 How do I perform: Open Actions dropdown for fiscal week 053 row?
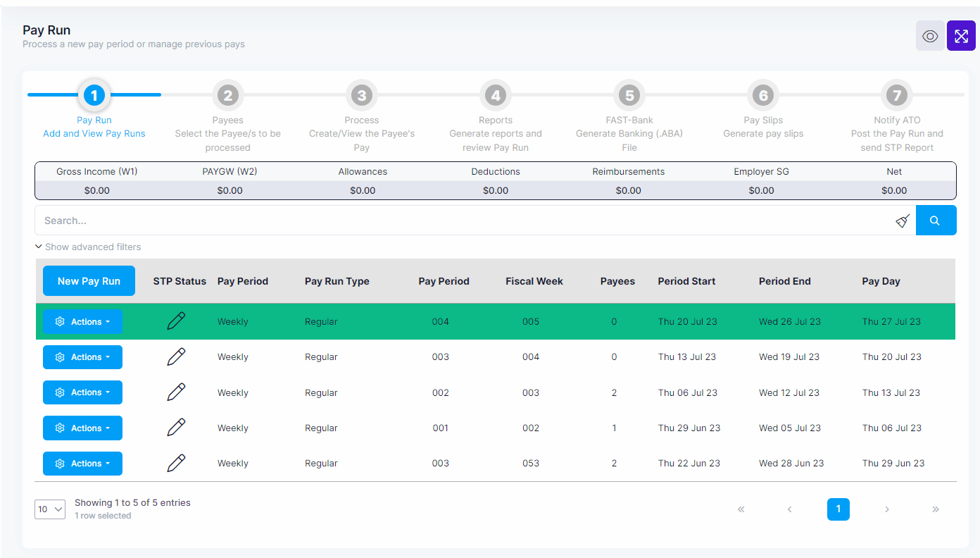(x=82, y=464)
